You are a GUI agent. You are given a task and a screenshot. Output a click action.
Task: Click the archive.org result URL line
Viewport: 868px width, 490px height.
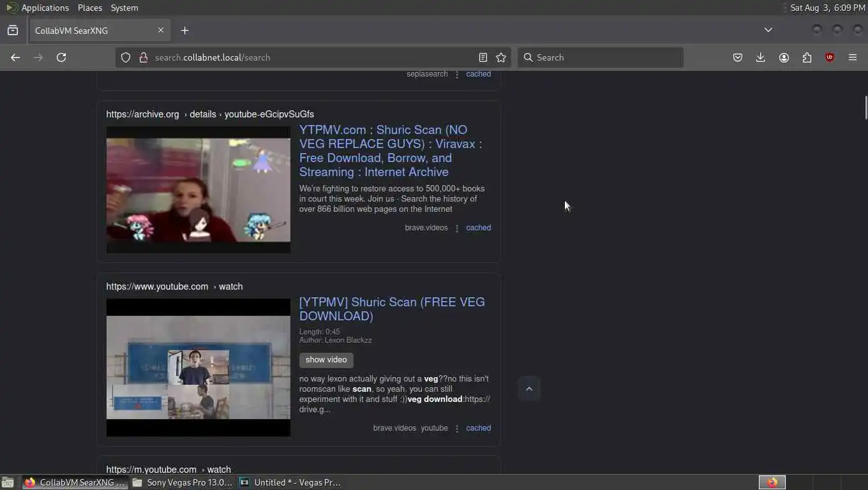tap(210, 114)
